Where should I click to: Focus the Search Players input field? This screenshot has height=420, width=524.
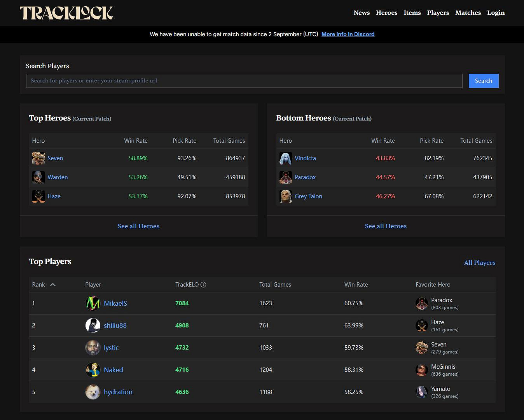(244, 81)
